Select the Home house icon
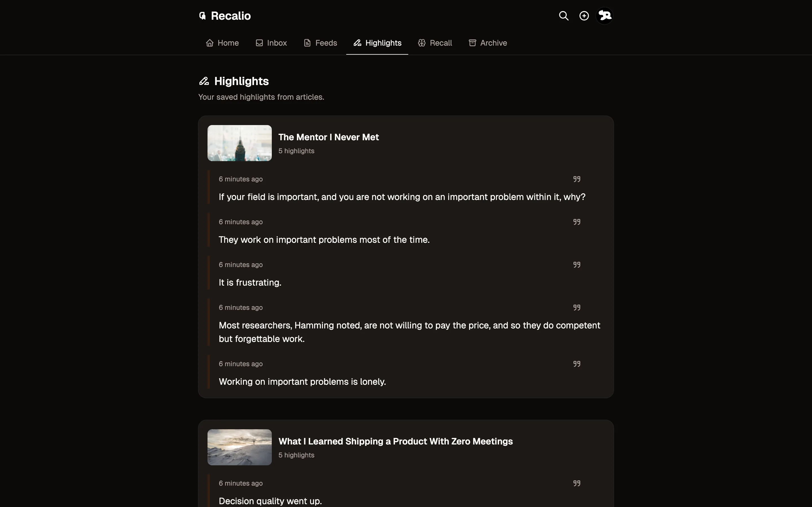The height and width of the screenshot is (507, 812). click(x=210, y=43)
